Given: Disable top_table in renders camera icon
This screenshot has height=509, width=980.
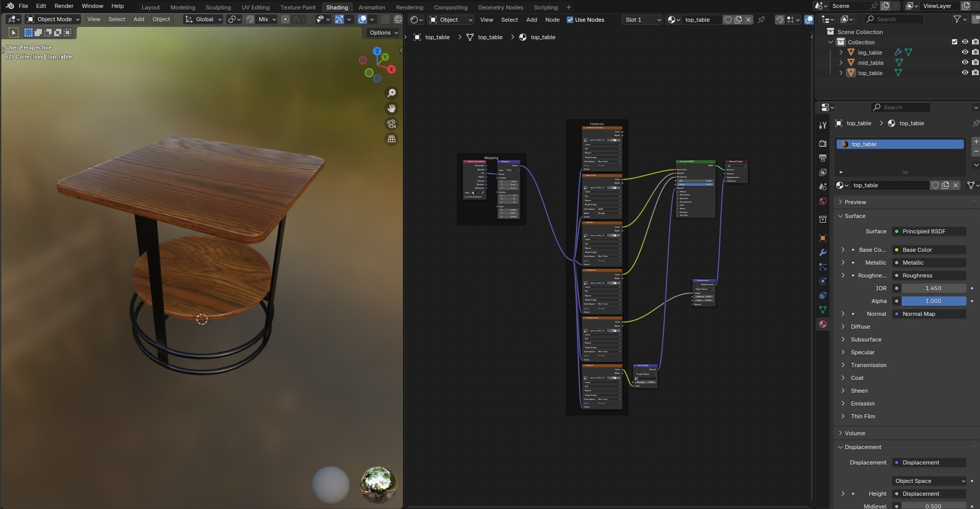Looking at the screenshot, I should click(x=975, y=72).
